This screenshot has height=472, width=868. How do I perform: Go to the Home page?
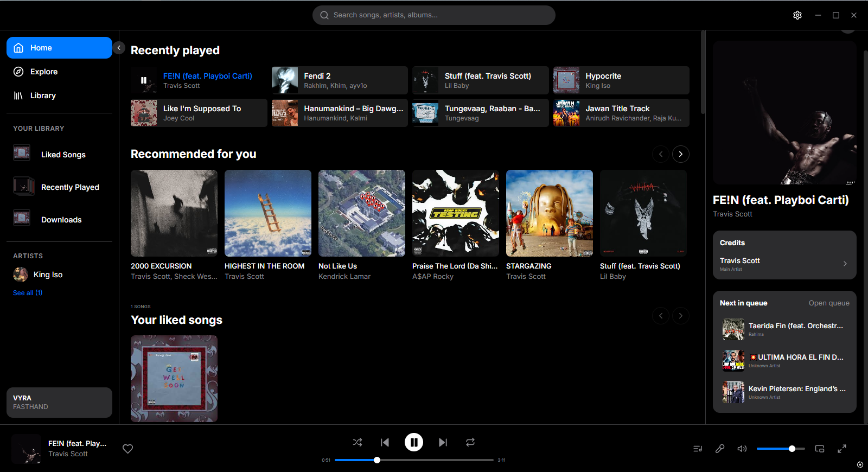(59, 48)
